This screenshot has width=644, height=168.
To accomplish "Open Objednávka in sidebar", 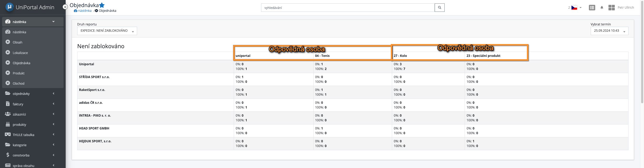I will [x=33, y=63].
